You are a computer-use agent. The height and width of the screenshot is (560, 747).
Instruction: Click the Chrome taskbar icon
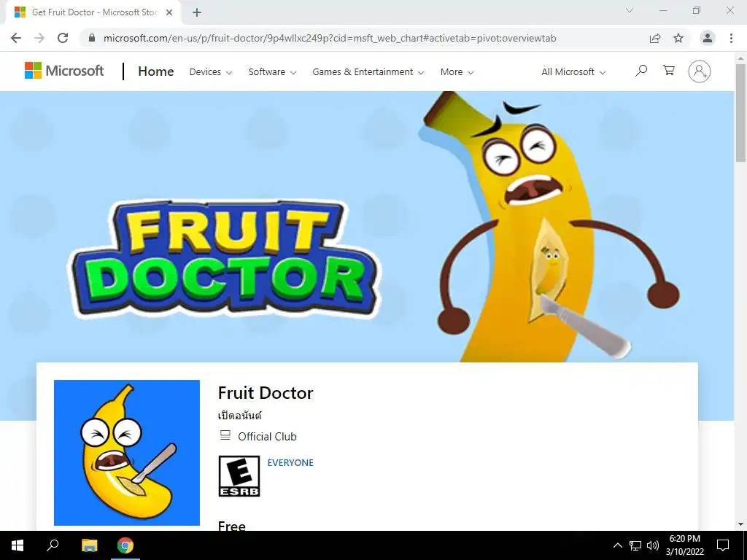[125, 545]
